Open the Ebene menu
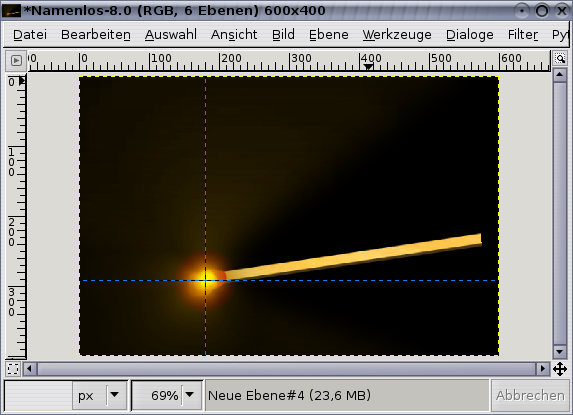Image resolution: width=573 pixels, height=415 pixels. (329, 35)
